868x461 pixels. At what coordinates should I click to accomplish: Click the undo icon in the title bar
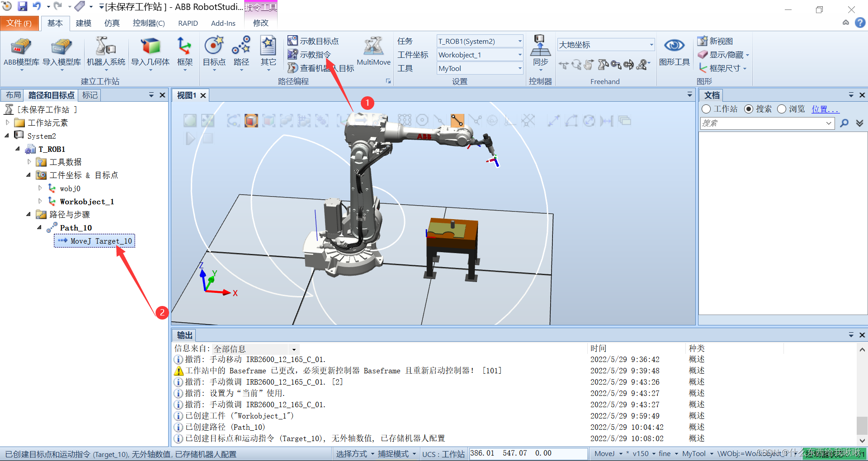(37, 6)
